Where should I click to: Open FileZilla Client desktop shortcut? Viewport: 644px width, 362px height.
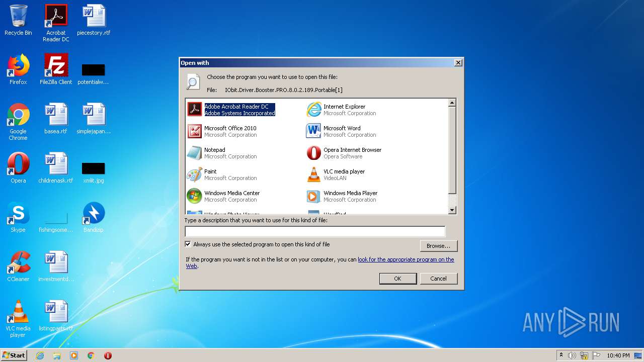coord(56,69)
